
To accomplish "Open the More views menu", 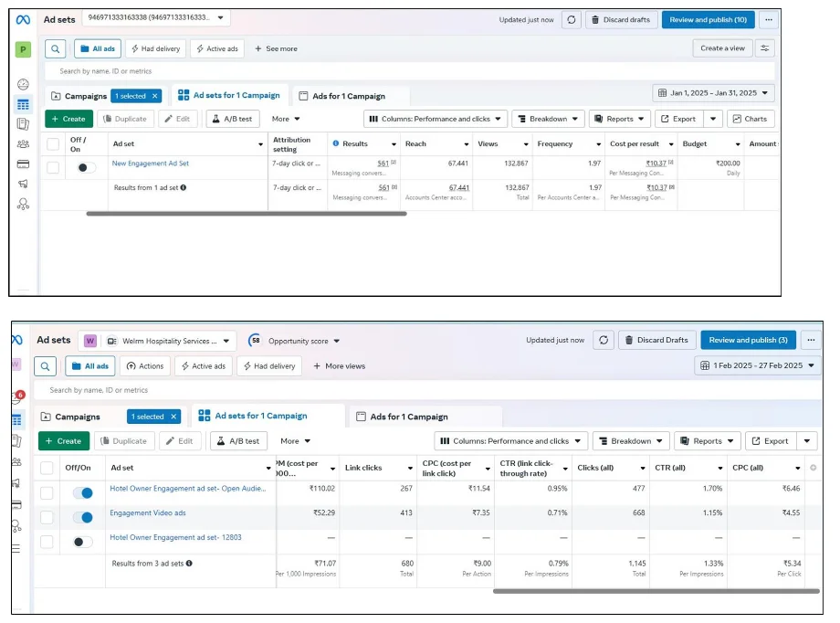I will (x=339, y=366).
